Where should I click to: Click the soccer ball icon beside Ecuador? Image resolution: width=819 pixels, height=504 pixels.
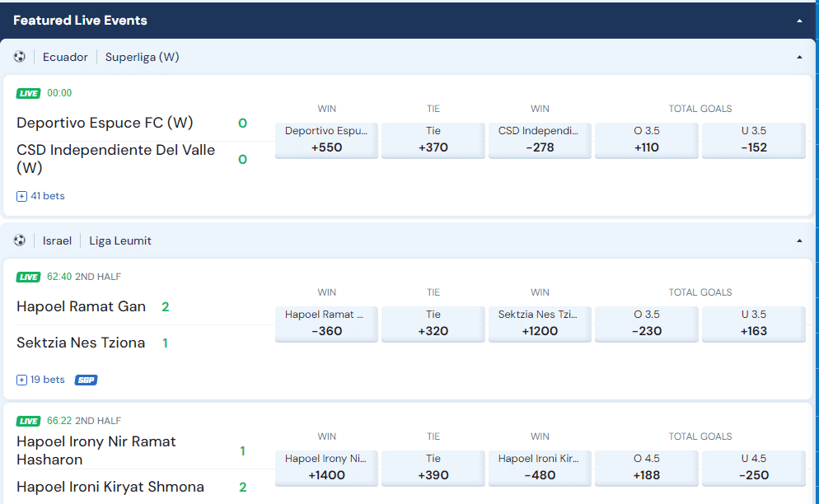(x=20, y=56)
